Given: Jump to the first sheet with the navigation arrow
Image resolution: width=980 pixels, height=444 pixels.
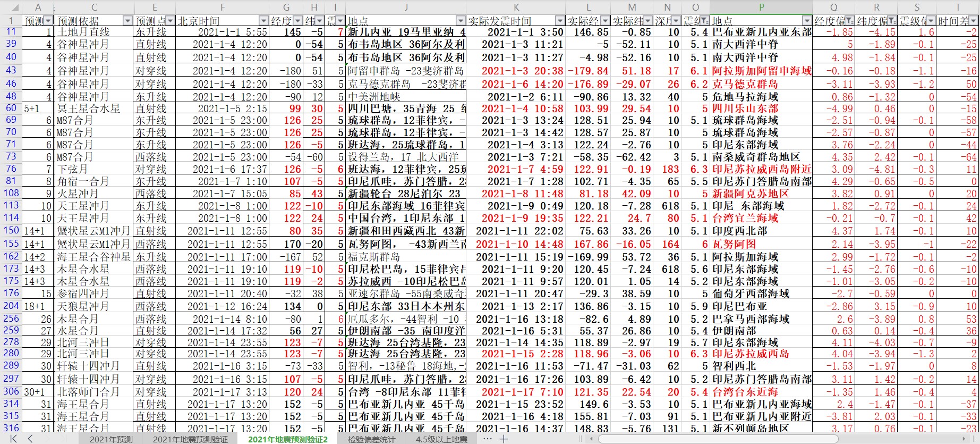Looking at the screenshot, I should click(x=13, y=439).
